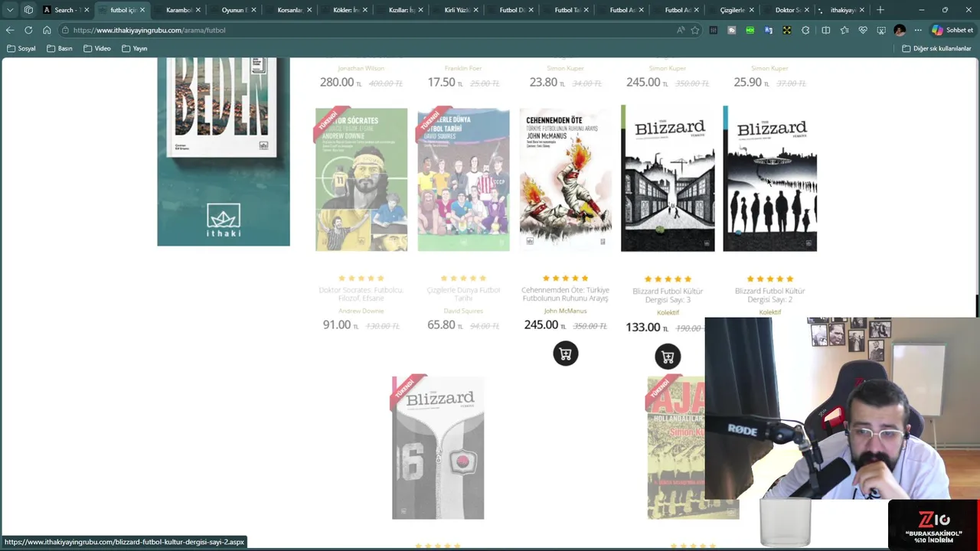Open settings and more menu
The width and height of the screenshot is (980, 551).
tap(918, 30)
